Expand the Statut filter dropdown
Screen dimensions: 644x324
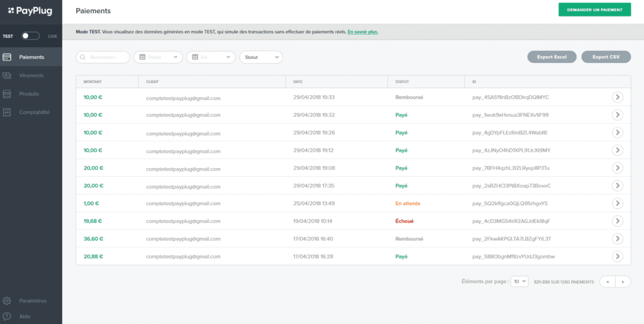(x=261, y=57)
